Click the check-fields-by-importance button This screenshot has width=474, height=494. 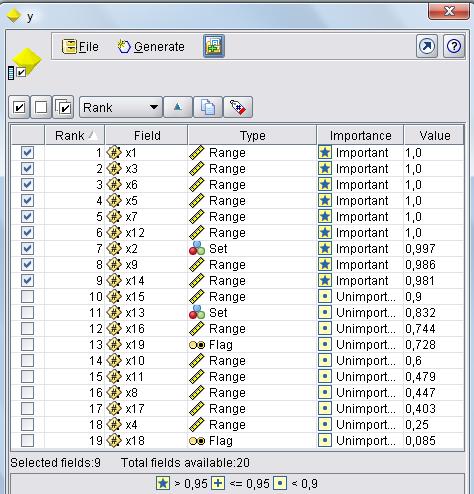(x=63, y=107)
